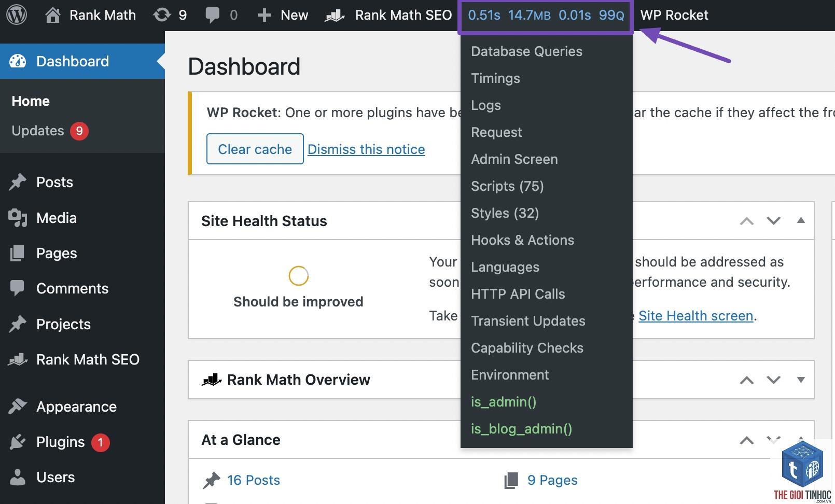Click Query Monitor stats in admin bar
Image resolution: width=835 pixels, height=504 pixels.
click(x=546, y=16)
